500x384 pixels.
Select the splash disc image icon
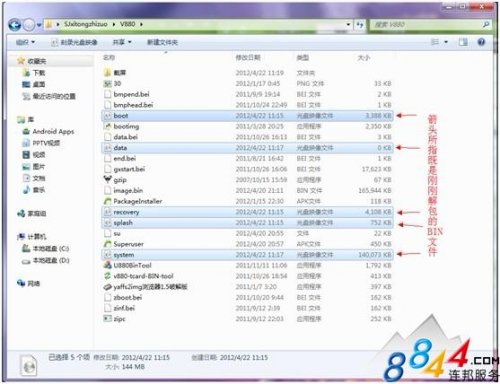[107, 223]
